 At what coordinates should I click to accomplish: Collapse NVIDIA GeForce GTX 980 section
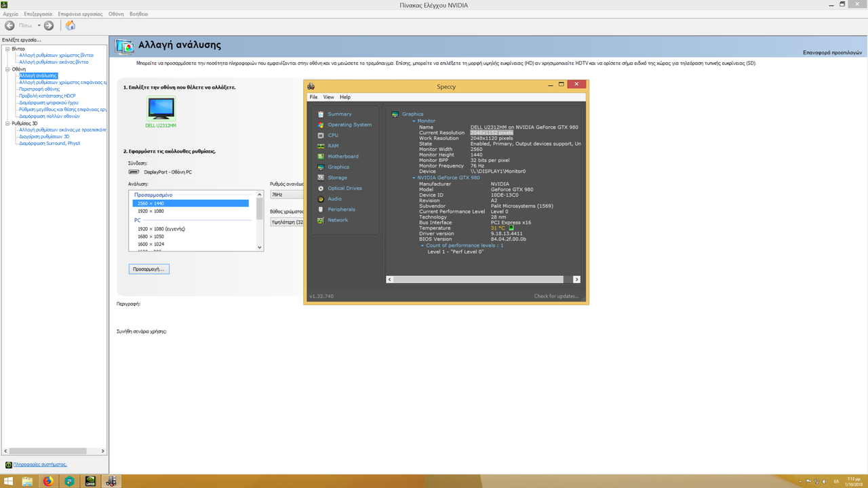(x=414, y=178)
